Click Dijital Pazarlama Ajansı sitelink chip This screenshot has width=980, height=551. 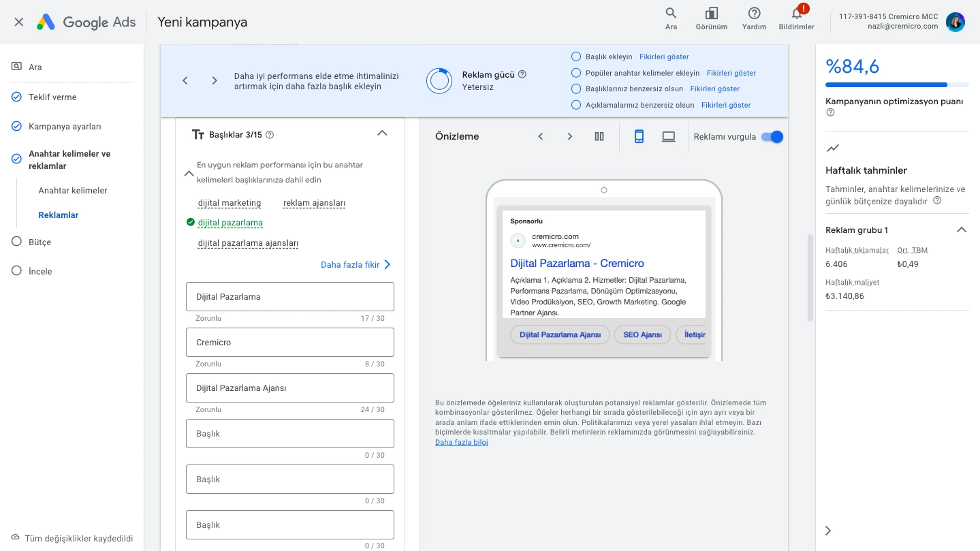[560, 334]
